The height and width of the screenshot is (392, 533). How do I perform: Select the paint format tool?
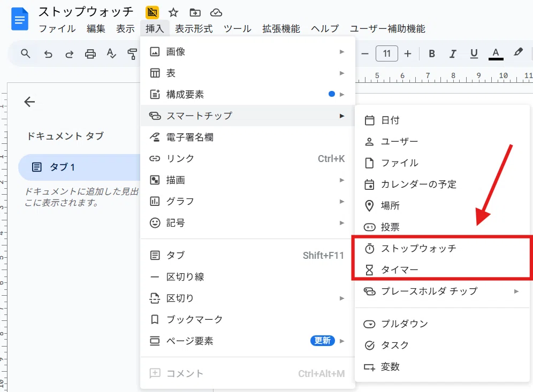click(x=132, y=54)
